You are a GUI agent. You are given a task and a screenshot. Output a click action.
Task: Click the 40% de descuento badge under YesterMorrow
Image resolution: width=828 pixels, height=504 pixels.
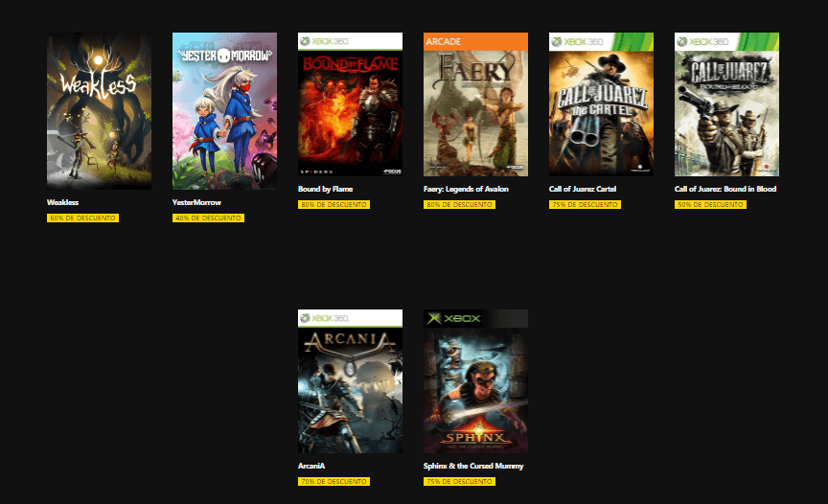pos(208,218)
